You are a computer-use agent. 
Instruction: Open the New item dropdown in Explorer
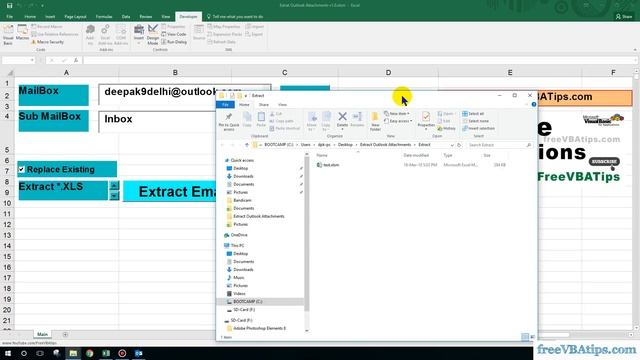397,113
